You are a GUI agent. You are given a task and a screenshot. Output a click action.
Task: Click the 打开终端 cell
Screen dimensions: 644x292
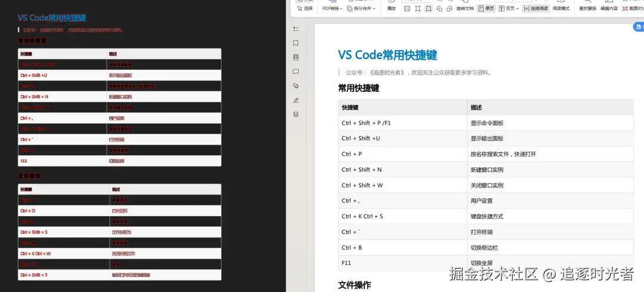tap(550, 232)
